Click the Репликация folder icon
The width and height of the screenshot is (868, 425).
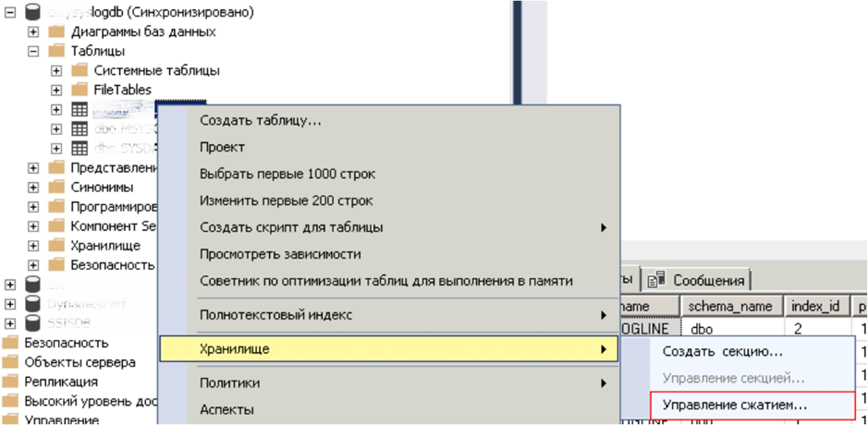(11, 382)
